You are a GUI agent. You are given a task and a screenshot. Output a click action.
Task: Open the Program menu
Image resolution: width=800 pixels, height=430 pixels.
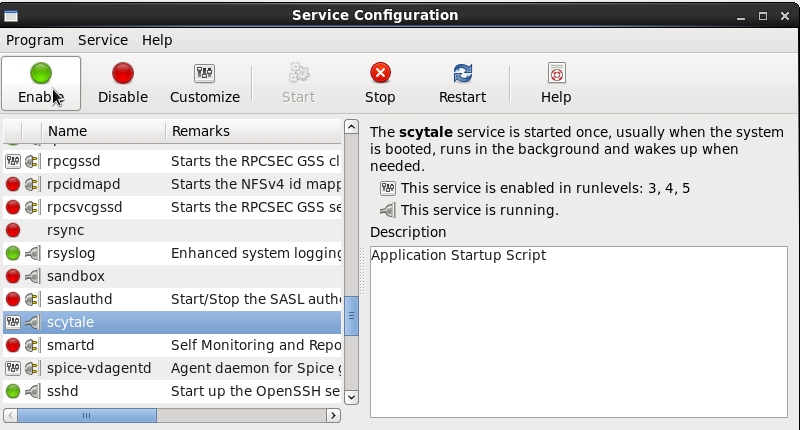click(x=35, y=40)
